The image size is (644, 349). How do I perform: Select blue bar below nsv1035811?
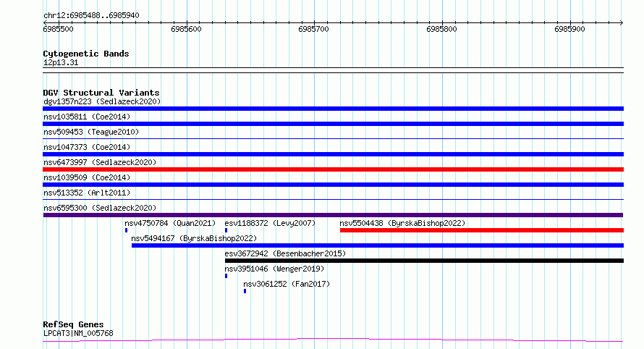point(333,124)
